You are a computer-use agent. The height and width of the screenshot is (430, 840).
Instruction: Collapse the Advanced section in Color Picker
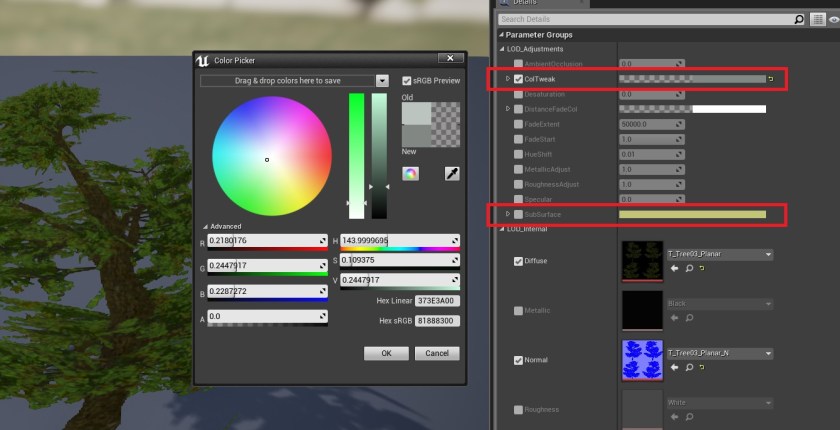pyautogui.click(x=205, y=227)
